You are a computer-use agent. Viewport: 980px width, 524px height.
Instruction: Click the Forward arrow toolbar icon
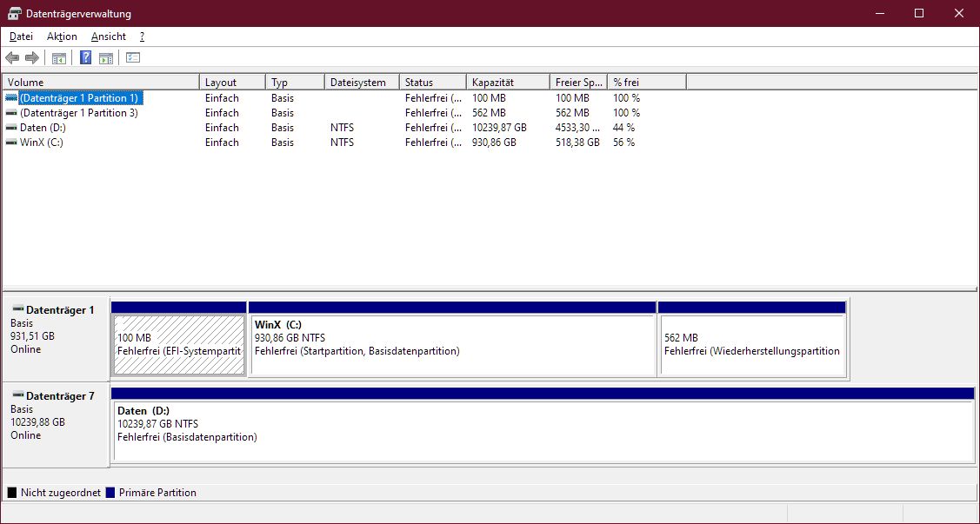[x=32, y=58]
